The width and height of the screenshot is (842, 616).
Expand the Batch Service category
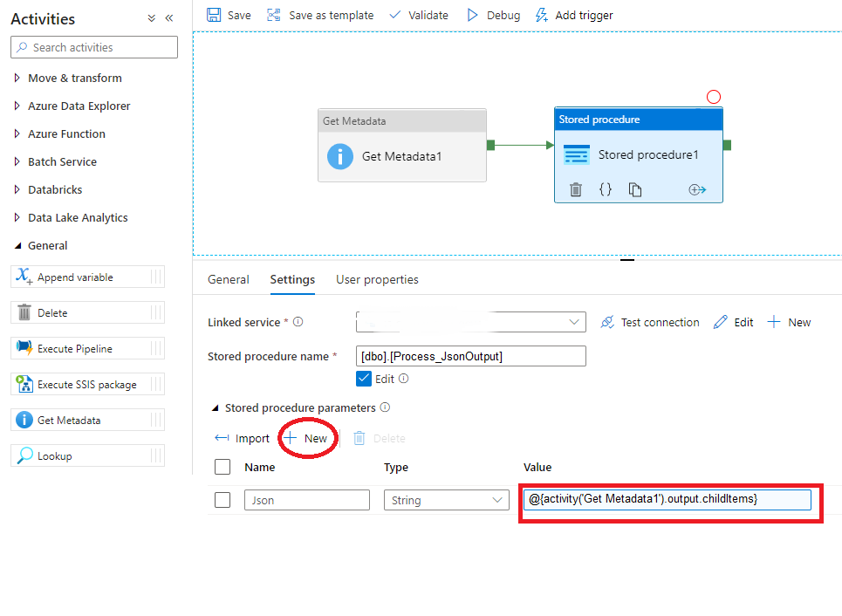tap(17, 161)
